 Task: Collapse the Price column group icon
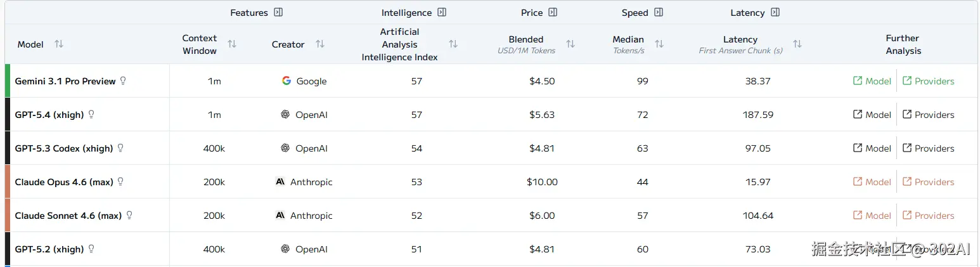553,13
